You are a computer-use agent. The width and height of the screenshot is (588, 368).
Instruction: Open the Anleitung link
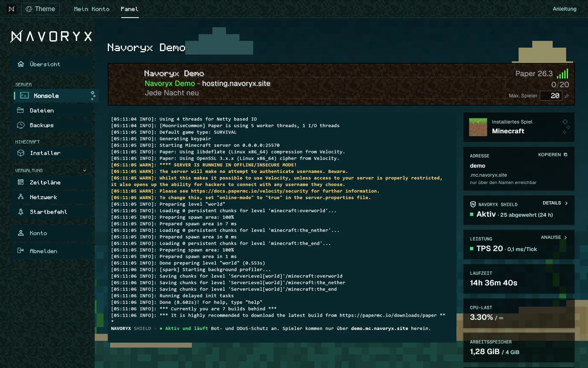pos(564,9)
